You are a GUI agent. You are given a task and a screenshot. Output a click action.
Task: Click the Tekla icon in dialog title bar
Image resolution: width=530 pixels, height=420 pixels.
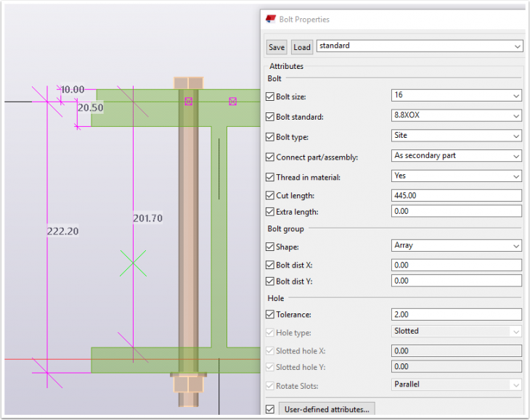tap(270, 20)
